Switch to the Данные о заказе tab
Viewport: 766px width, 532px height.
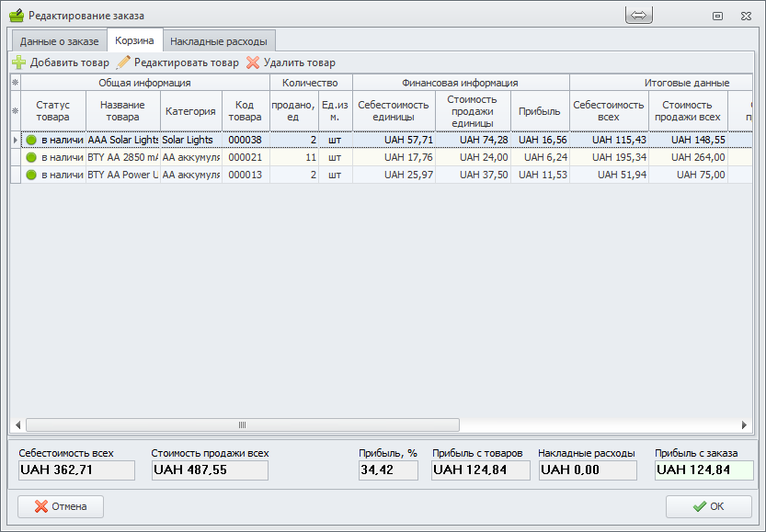(59, 41)
